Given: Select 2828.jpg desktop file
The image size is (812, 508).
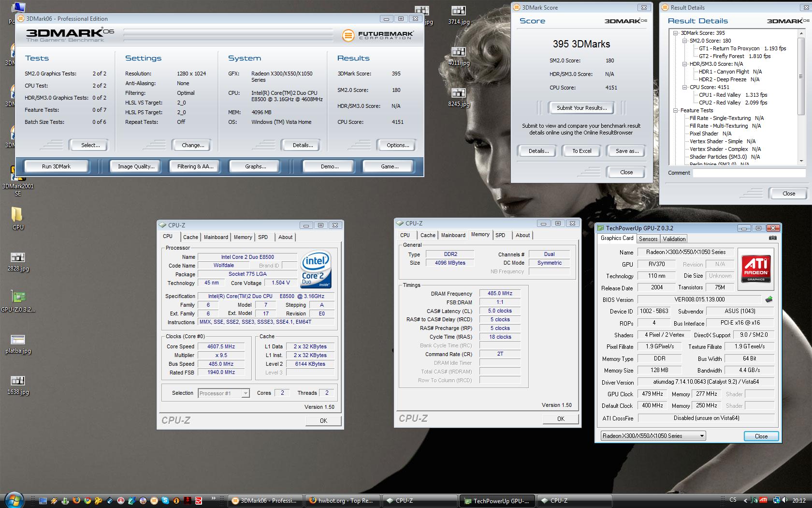Looking at the screenshot, I should [x=18, y=262].
